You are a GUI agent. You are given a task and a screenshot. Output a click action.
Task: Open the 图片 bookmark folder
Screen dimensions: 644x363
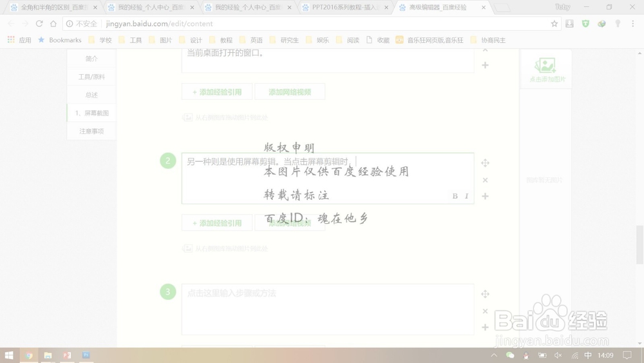point(160,40)
